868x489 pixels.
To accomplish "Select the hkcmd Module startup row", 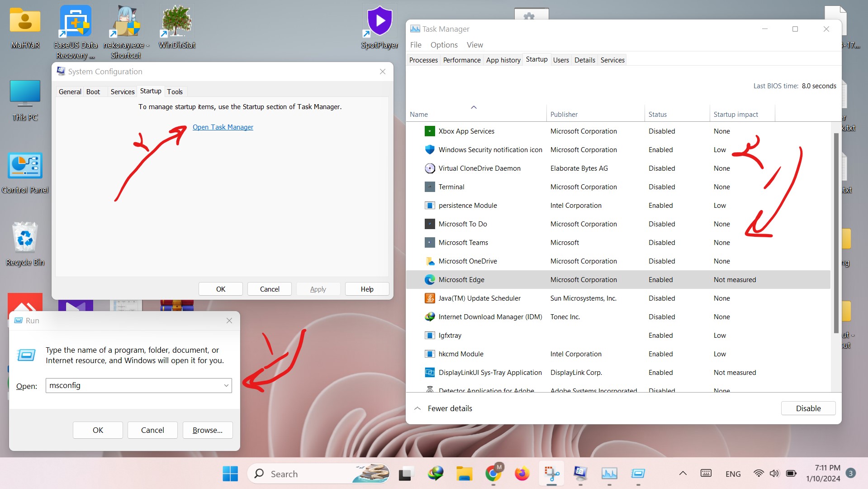I will point(618,354).
